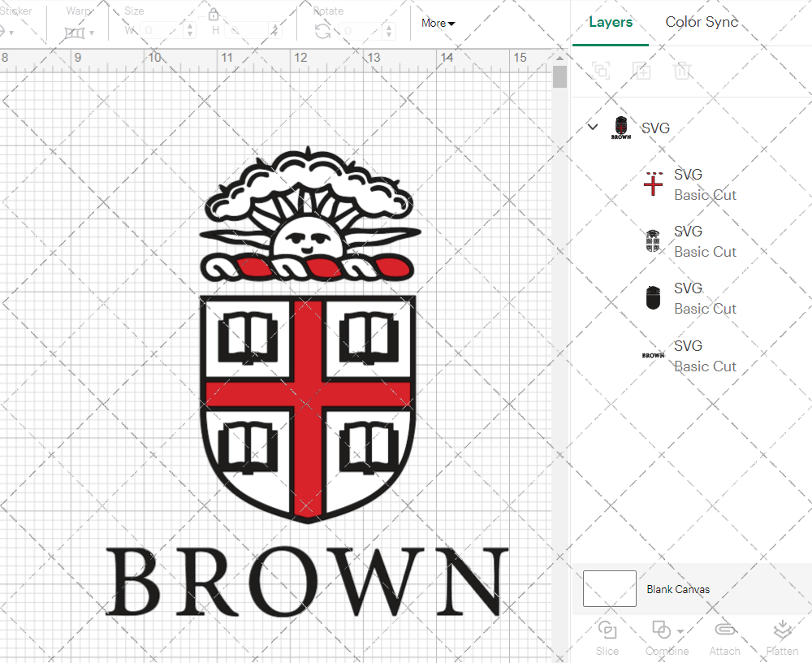Viewport: 812px width, 663px height.
Task: Collapse the SVG group in the Layers panel
Action: click(x=592, y=127)
